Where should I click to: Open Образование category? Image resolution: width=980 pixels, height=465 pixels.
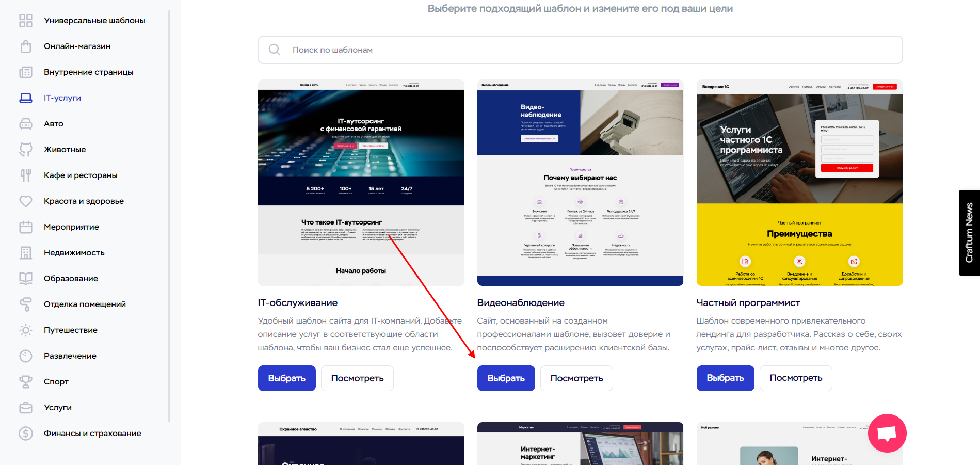point(71,279)
